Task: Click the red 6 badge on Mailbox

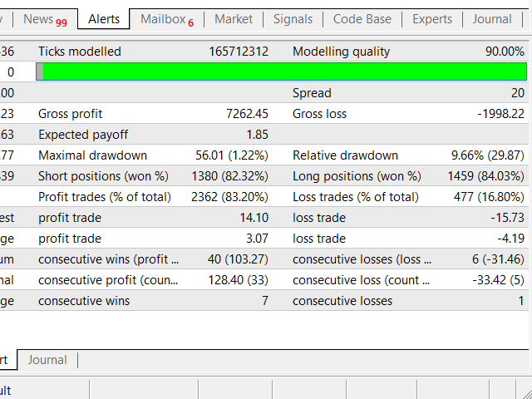Action: [191, 22]
